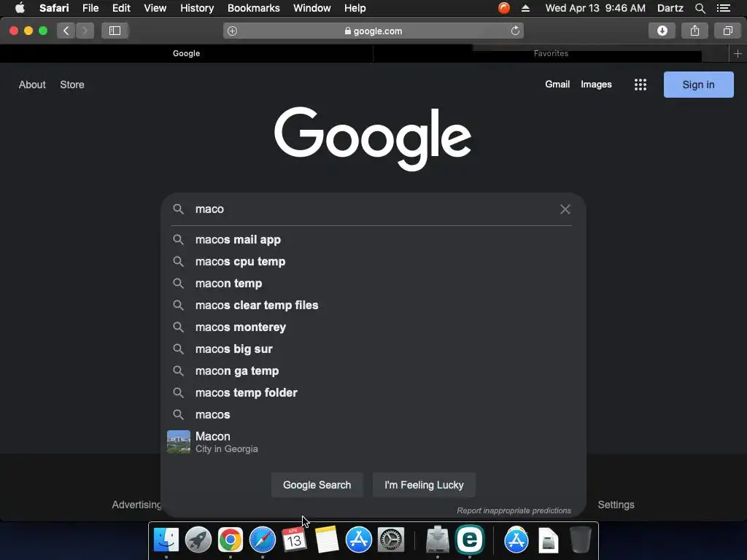Choose suggestion 'macos cpu temp'
The height and width of the screenshot is (560, 747).
tap(373, 262)
